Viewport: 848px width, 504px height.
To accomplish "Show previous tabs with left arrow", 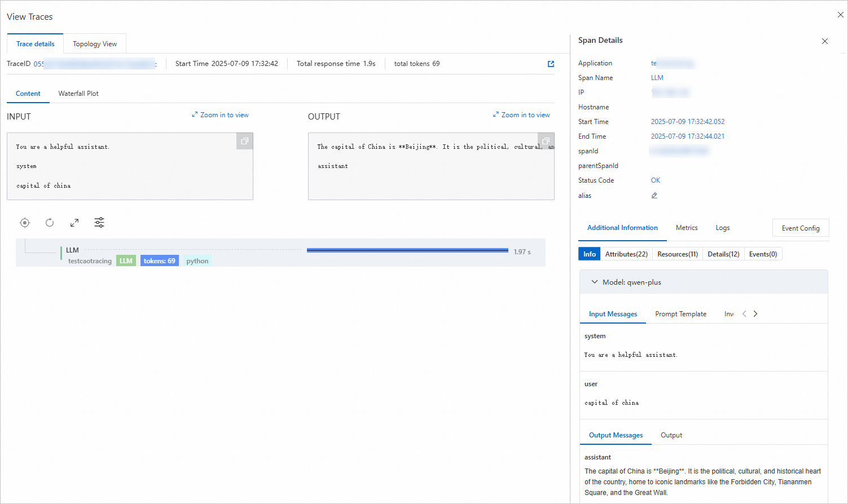I will coord(744,314).
